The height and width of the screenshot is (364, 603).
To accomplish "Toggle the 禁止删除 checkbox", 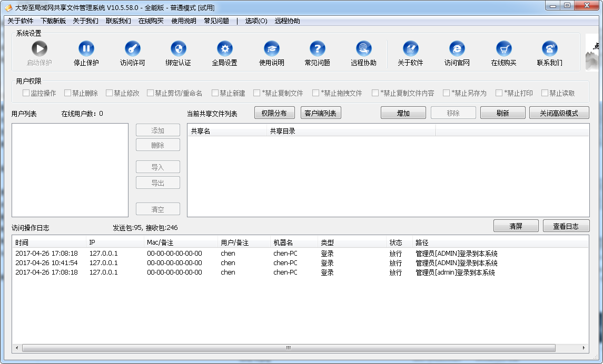I will pos(68,93).
